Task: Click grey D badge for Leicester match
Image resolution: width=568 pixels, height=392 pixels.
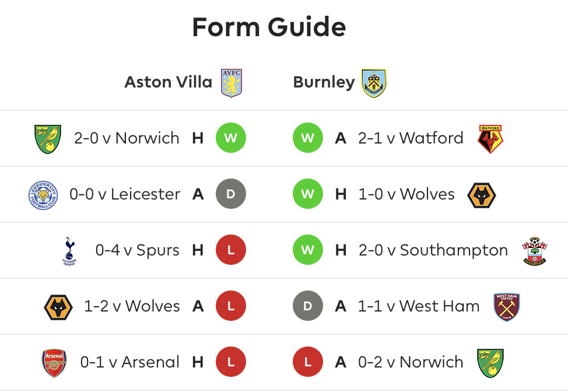Action: pos(231,194)
